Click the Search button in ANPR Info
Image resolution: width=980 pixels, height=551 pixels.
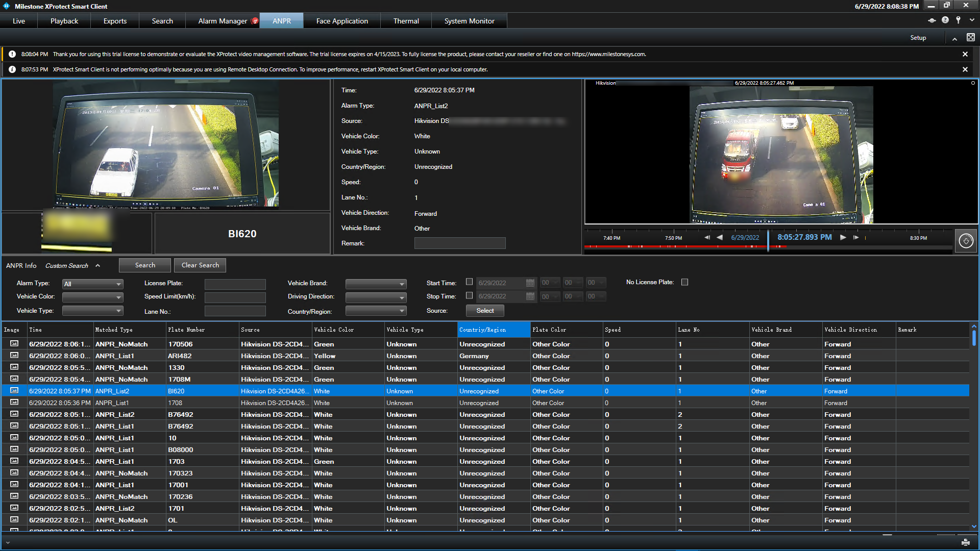(145, 265)
